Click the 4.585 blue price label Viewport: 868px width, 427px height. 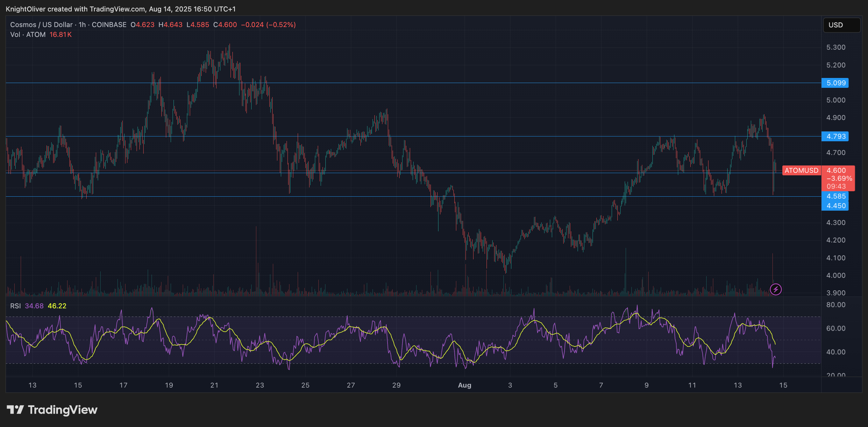[835, 196]
